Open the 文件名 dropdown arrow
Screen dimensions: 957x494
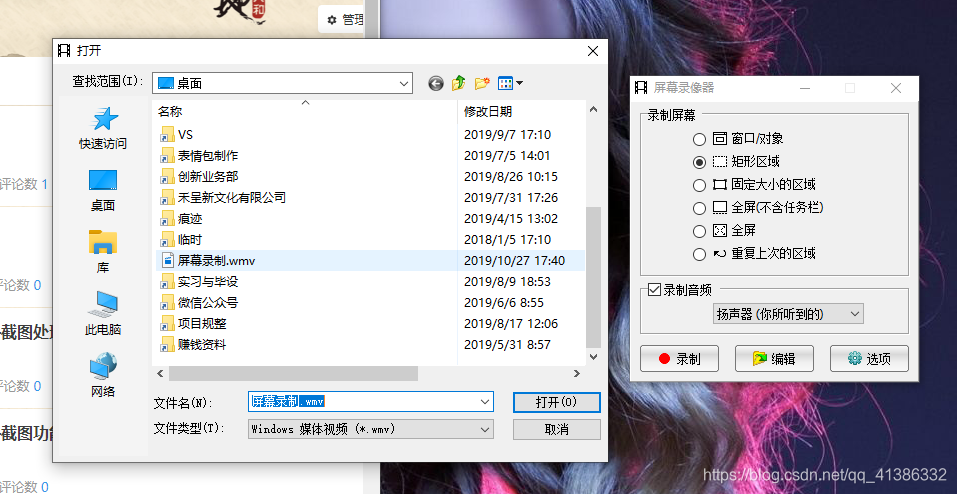point(485,402)
